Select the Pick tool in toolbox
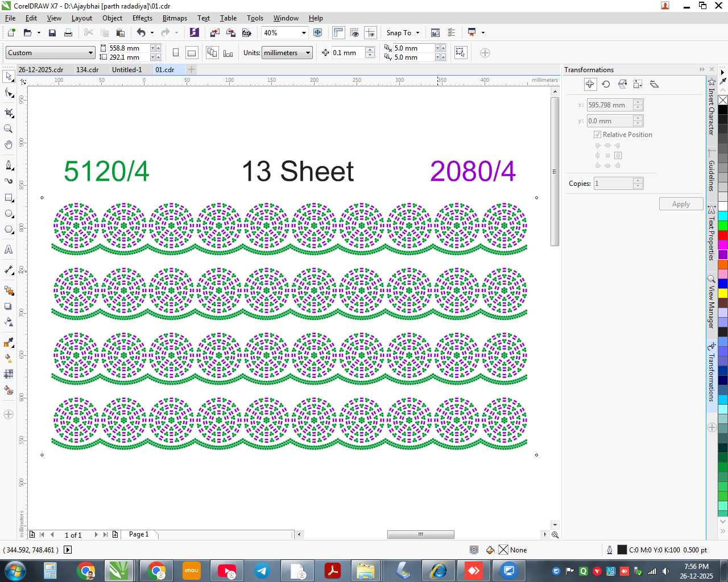Image resolution: width=728 pixels, height=582 pixels. [9, 76]
